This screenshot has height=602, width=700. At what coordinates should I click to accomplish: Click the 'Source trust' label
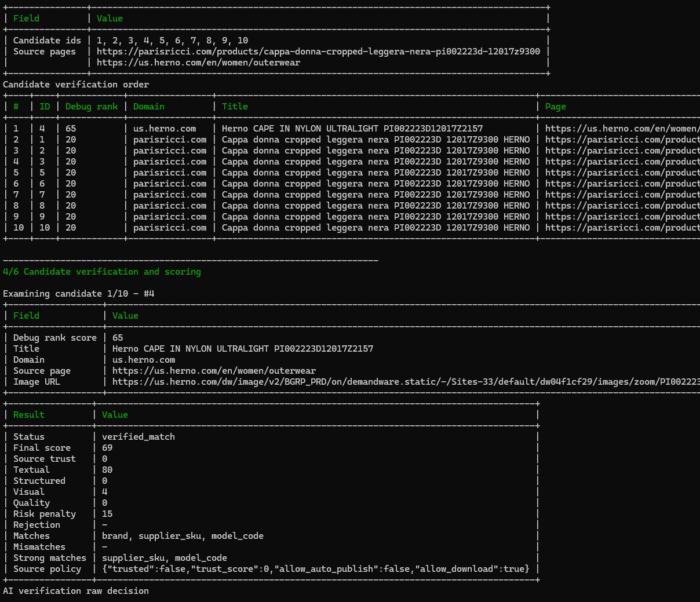(x=45, y=459)
